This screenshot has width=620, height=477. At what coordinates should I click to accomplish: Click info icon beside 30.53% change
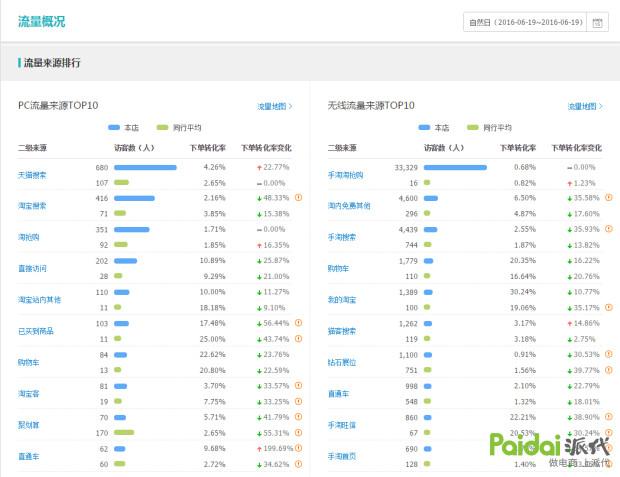(x=609, y=354)
